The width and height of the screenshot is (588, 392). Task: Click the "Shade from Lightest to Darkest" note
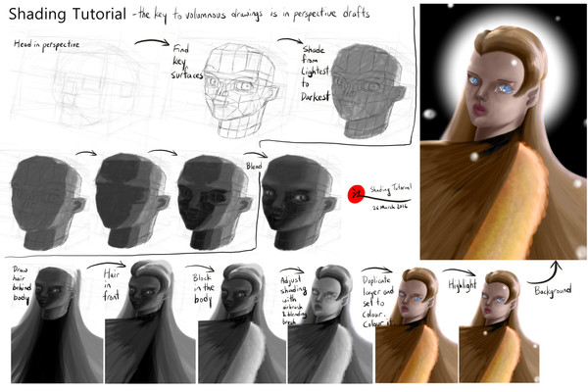point(315,73)
